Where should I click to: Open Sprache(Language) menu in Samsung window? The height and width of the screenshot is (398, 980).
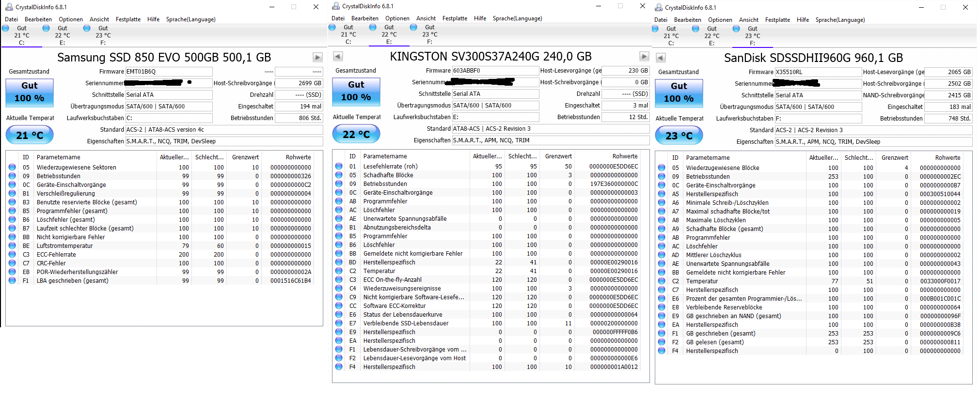(x=191, y=19)
